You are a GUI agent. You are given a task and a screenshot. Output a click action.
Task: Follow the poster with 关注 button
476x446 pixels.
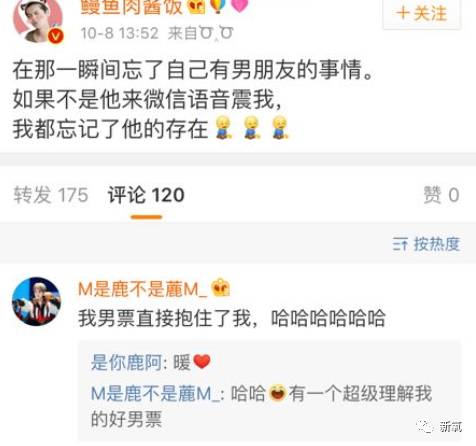point(422,14)
